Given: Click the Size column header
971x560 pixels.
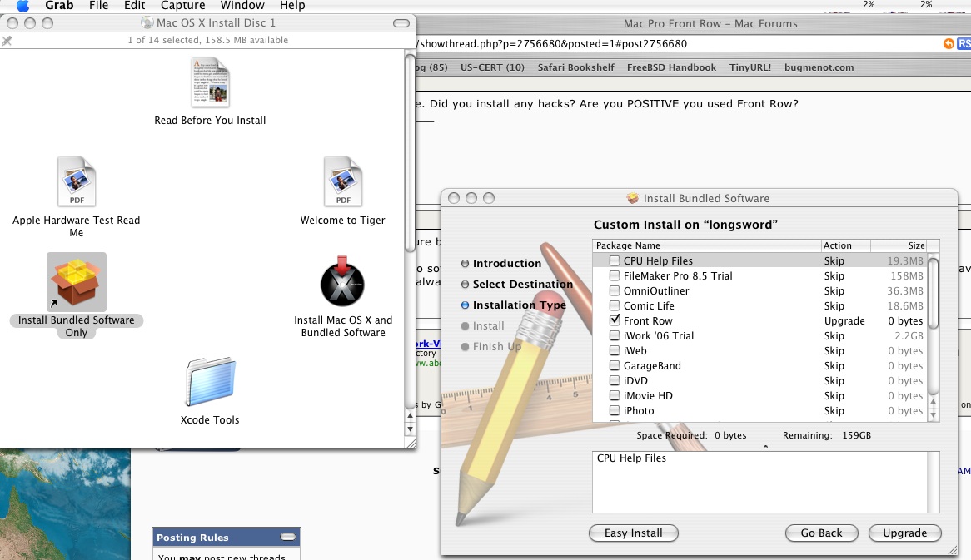Looking at the screenshot, I should (x=899, y=245).
